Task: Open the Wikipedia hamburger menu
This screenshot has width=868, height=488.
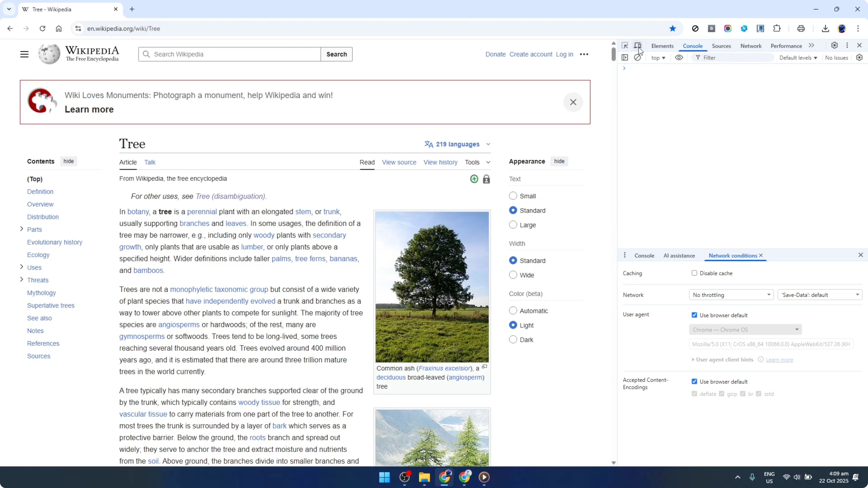Action: [24, 54]
